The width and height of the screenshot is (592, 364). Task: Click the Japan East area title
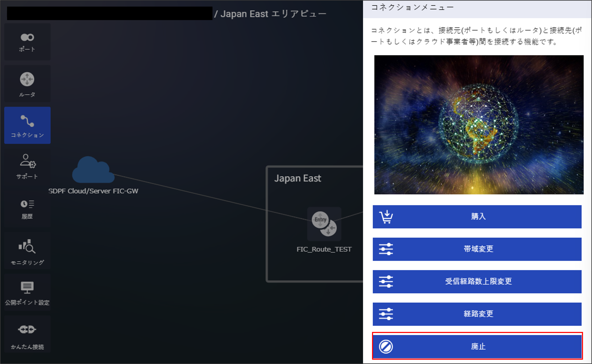coord(298,178)
